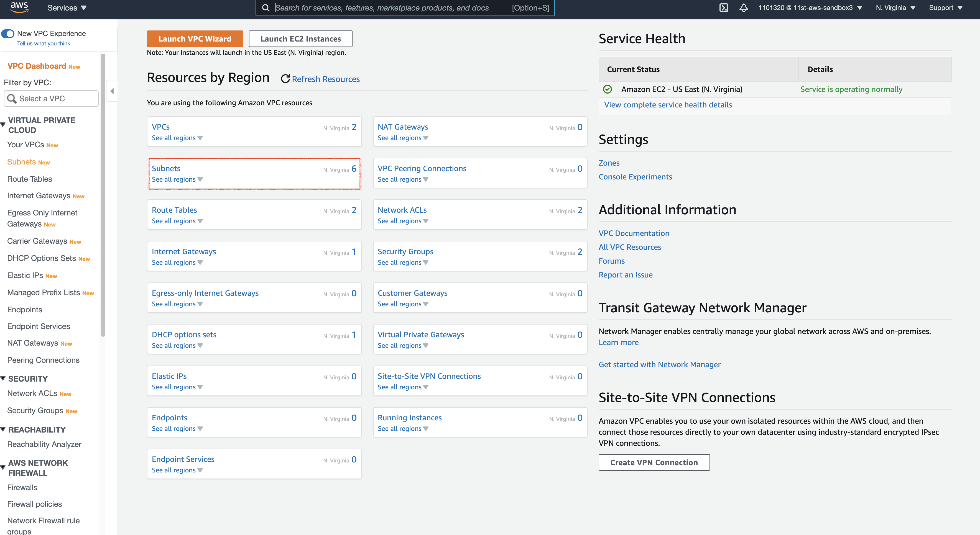Viewport: 980px width, 535px height.
Task: Open the notifications bell icon
Action: (x=744, y=7)
